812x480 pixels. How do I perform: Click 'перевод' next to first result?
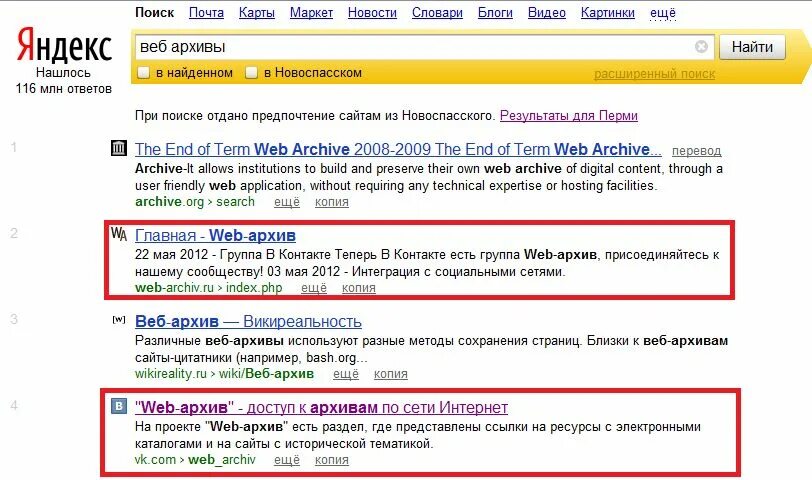coord(697,151)
